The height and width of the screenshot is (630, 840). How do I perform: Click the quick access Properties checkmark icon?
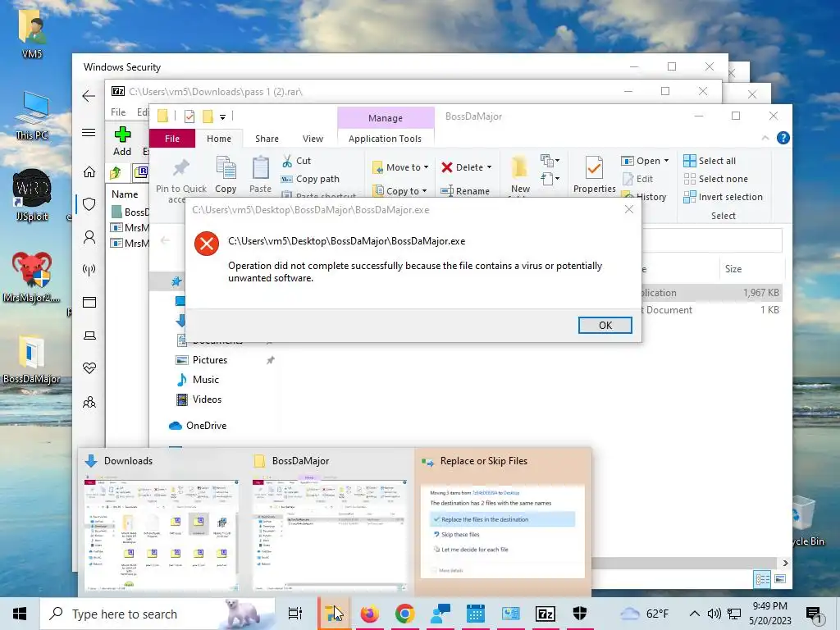(x=189, y=116)
